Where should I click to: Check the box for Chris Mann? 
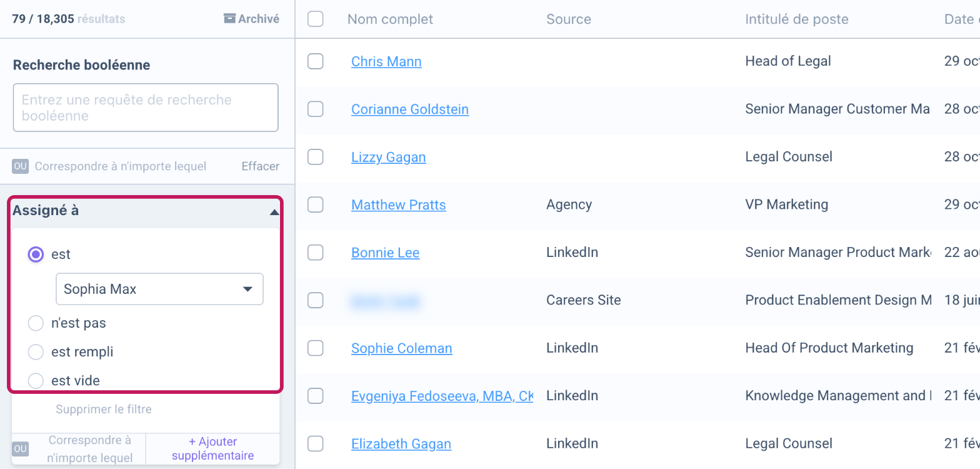click(x=316, y=61)
